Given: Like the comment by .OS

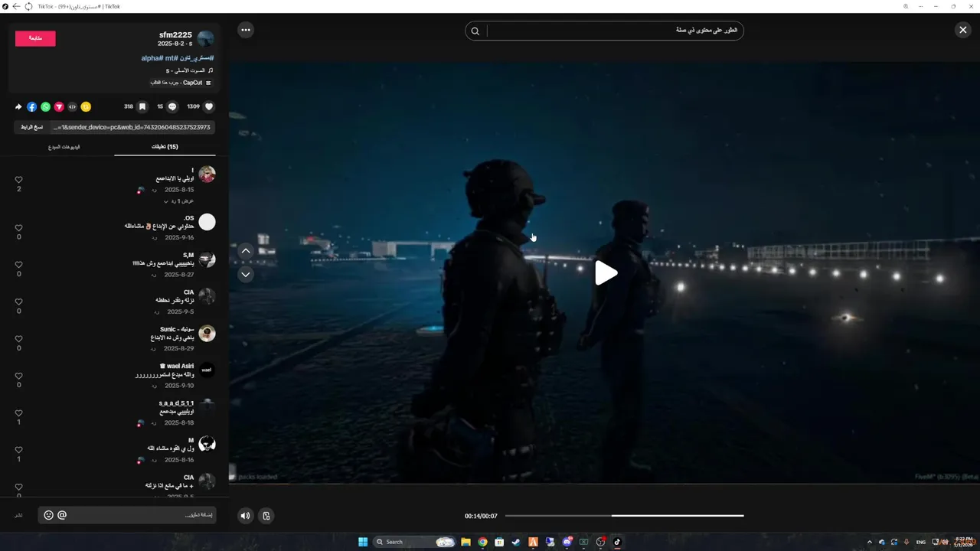Looking at the screenshot, I should [19, 228].
